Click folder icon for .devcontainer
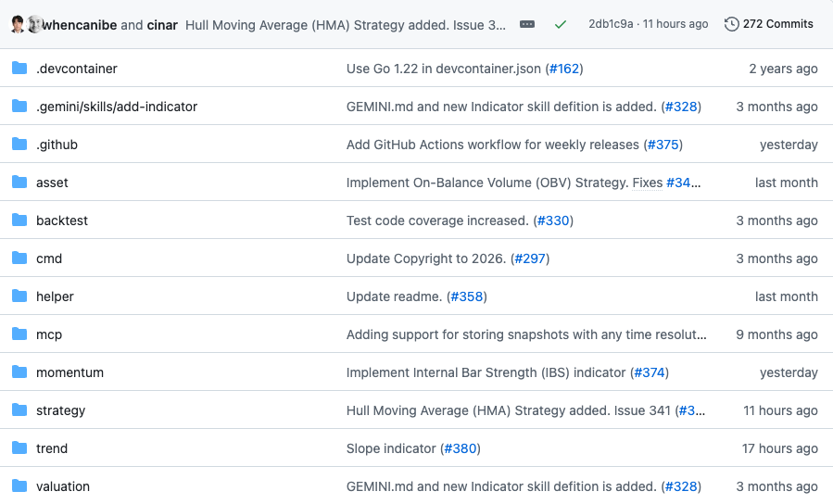833x504 pixels. (x=19, y=68)
